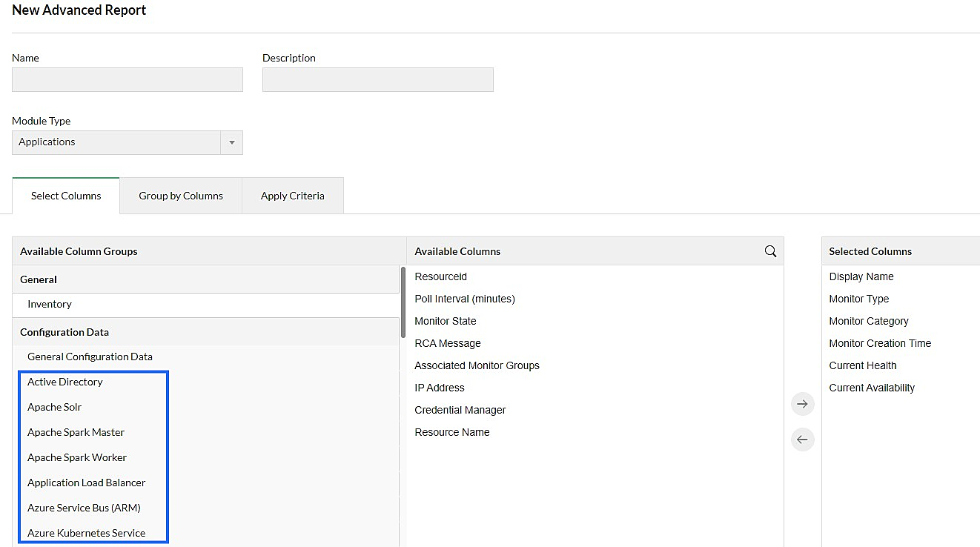The height and width of the screenshot is (547, 980).
Task: Open the Apply Criteria tab
Action: coord(292,196)
